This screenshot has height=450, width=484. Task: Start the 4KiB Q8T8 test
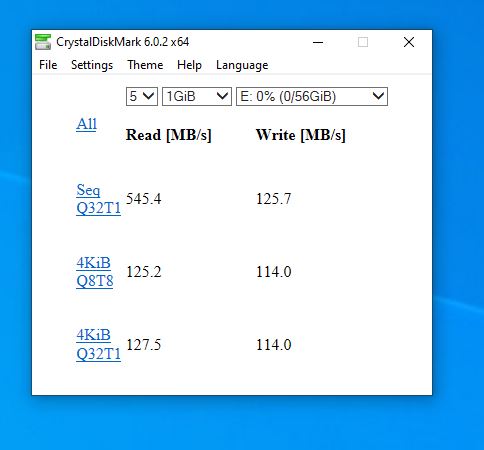(95, 272)
